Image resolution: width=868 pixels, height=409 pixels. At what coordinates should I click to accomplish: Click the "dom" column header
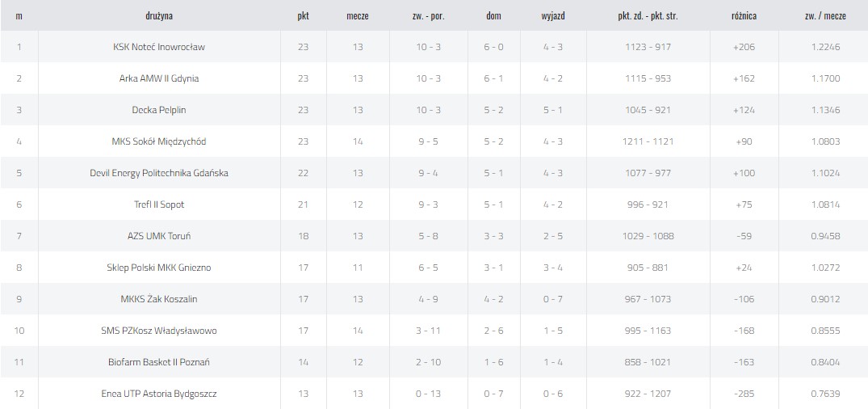(x=493, y=15)
